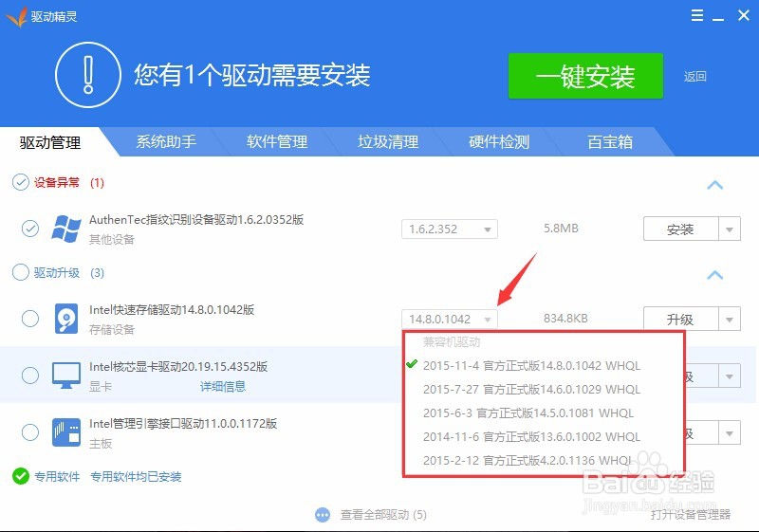Select version 2015-11-4 官方正式版14.8.0.1042 WHQL
This screenshot has width=759, height=532.
click(x=531, y=366)
